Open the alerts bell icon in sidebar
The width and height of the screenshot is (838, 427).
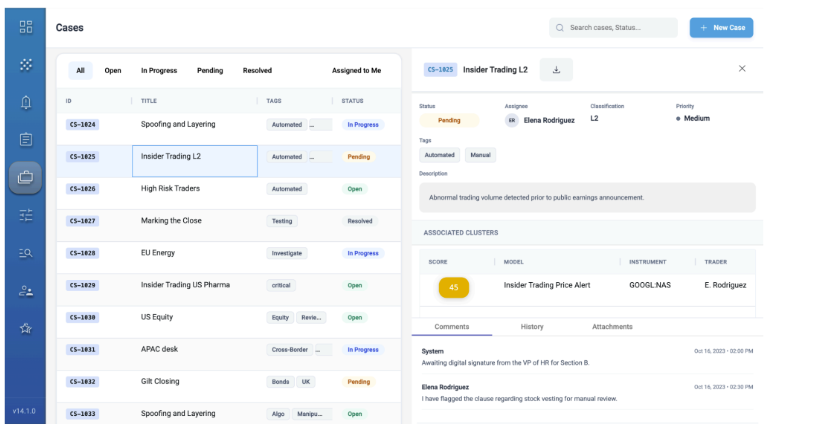tap(26, 102)
